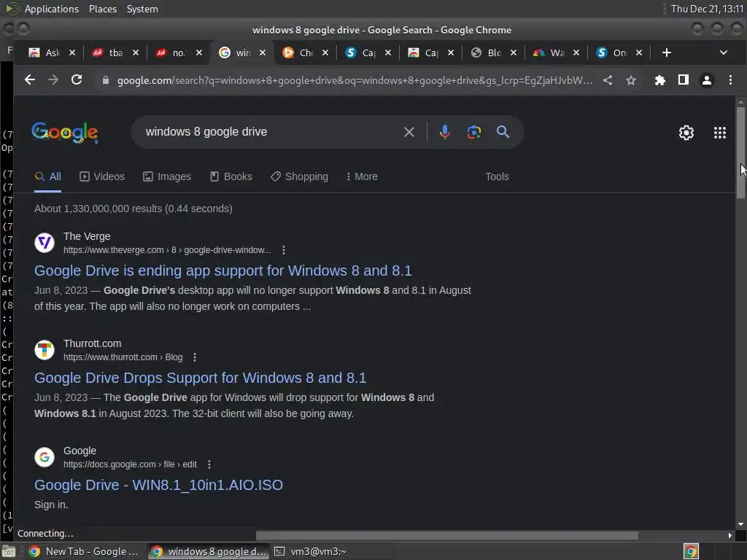Image resolution: width=747 pixels, height=560 pixels.
Task: Expand the More search filters
Action: pos(362,176)
